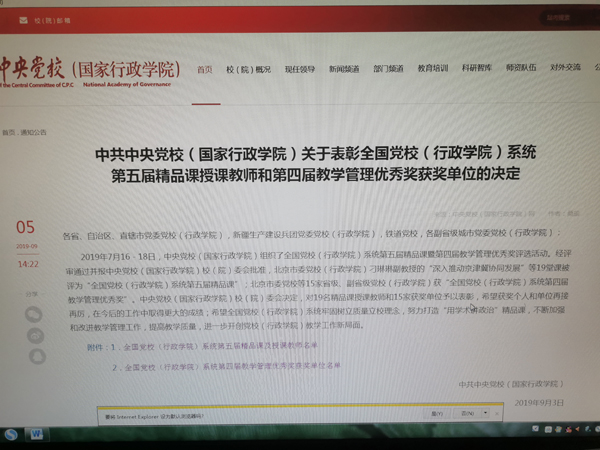Open the 现任领导 menu item
Viewport: 600px width, 450px height.
300,69
